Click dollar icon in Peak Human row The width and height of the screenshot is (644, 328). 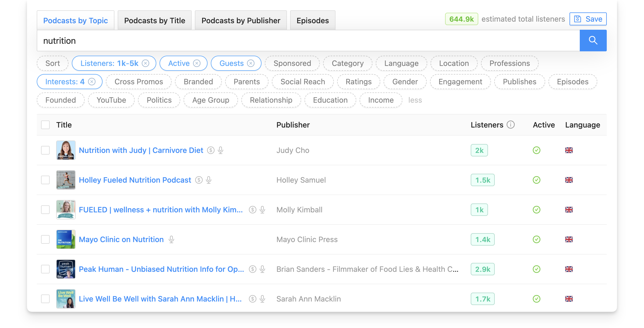[x=252, y=269]
